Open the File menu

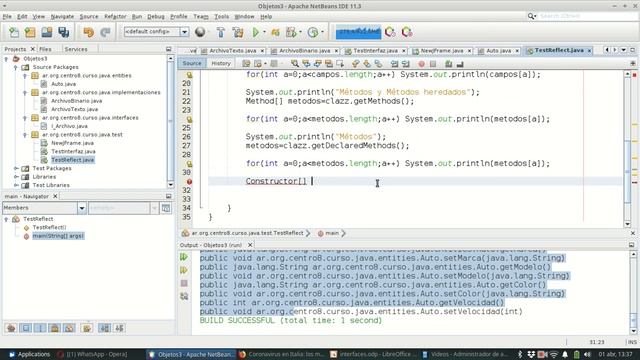[x=7, y=16]
